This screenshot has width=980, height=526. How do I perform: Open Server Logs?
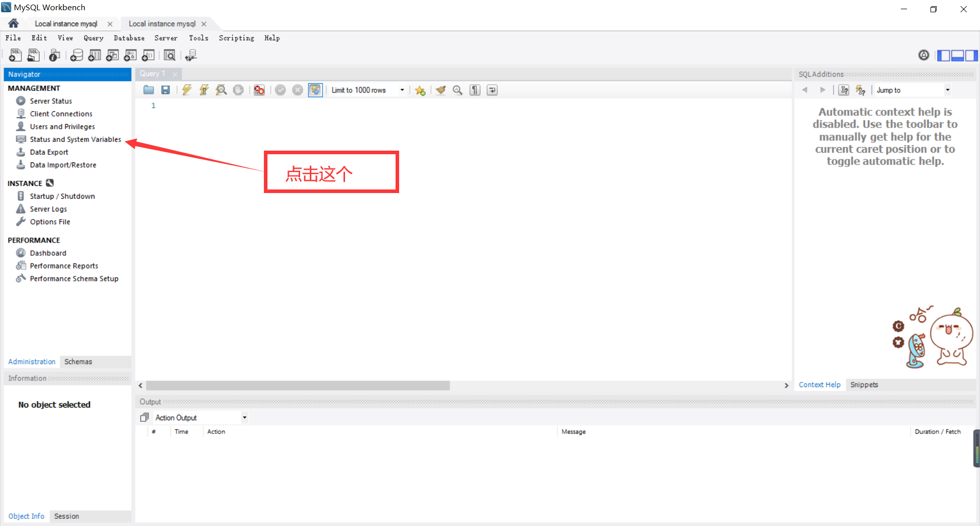tap(48, 209)
